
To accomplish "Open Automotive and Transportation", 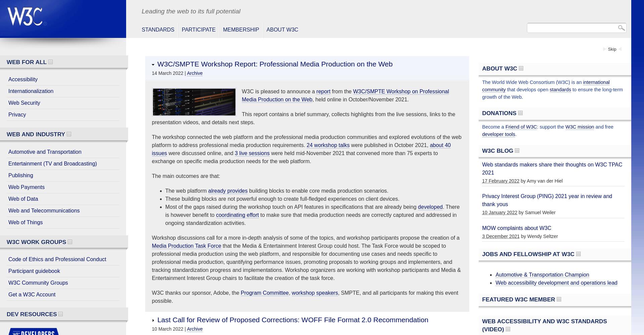I will [45, 152].
